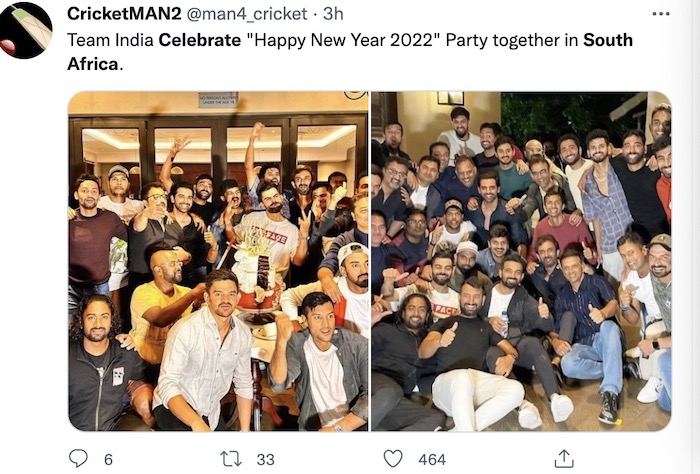Open the three-dot more options menu
The height and width of the screenshot is (474, 700).
coord(661,13)
